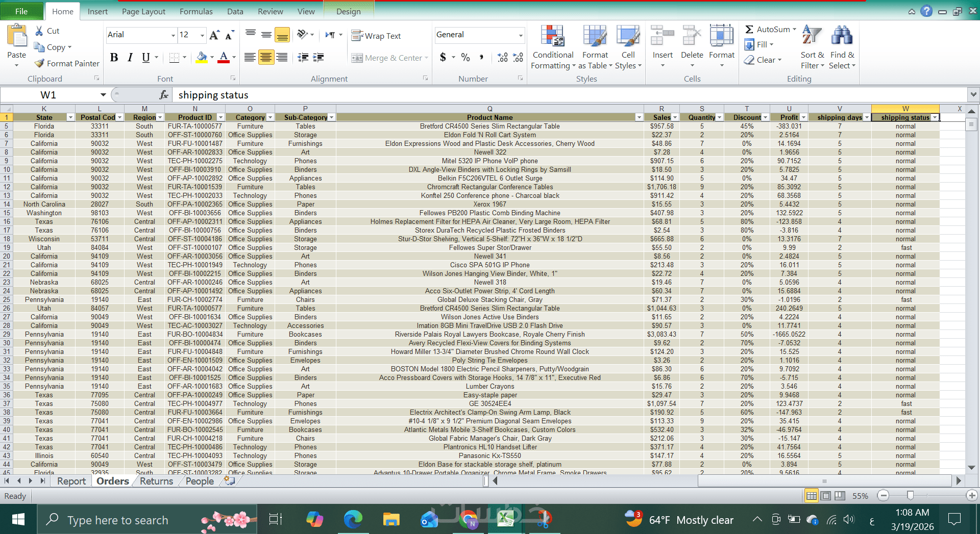This screenshot has height=534, width=980.
Task: Set horizontal Center alignment
Action: [266, 57]
